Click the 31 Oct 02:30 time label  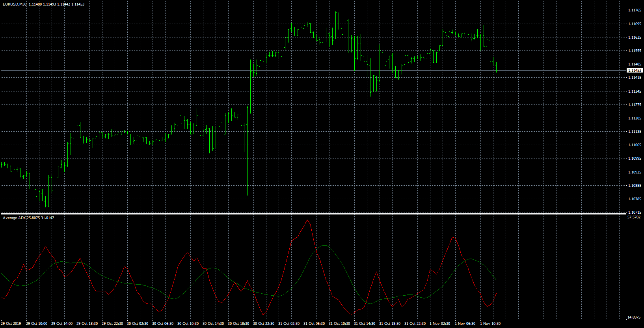click(x=289, y=324)
